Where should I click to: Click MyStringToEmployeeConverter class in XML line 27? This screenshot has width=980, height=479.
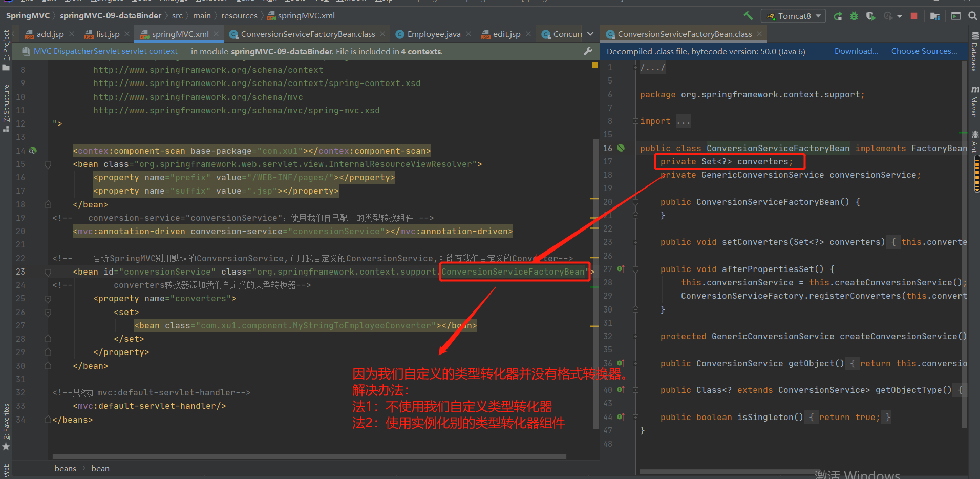pyautogui.click(x=361, y=326)
